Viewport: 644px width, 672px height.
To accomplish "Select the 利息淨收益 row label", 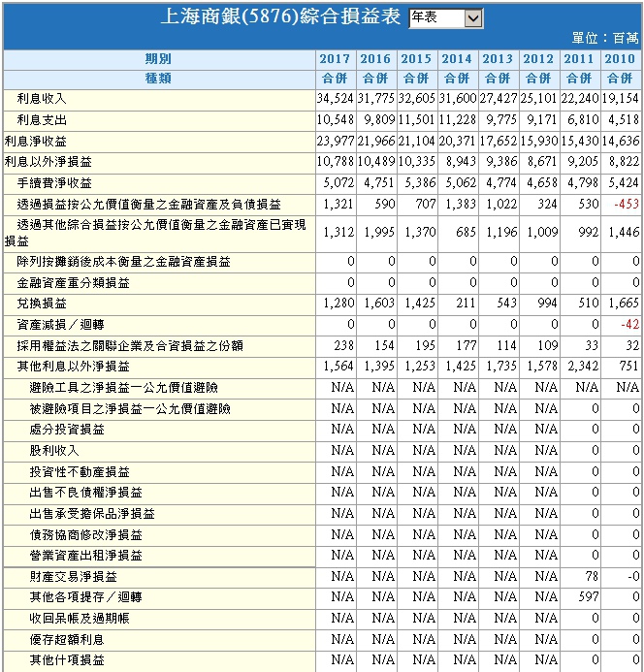I will click(36, 141).
